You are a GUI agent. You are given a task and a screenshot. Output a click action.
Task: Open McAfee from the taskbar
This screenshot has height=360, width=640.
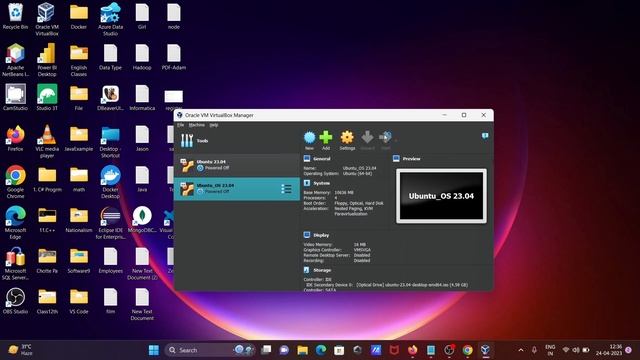pos(394,350)
